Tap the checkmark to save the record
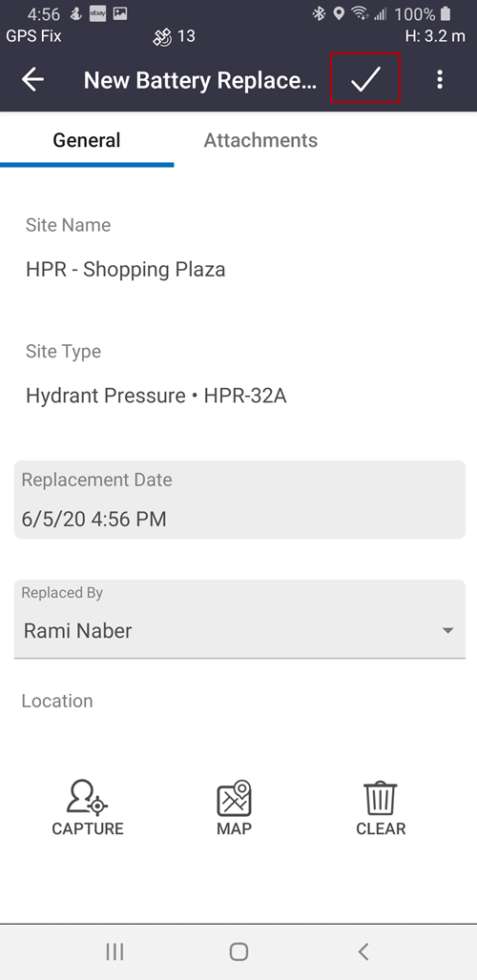Image resolution: width=477 pixels, height=980 pixels. coord(365,79)
